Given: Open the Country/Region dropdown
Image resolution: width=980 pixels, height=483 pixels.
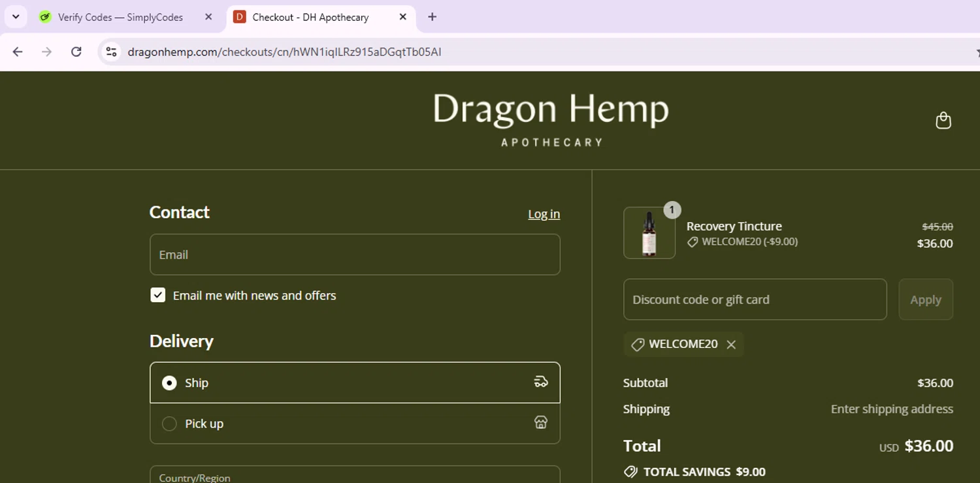Looking at the screenshot, I should (355, 475).
